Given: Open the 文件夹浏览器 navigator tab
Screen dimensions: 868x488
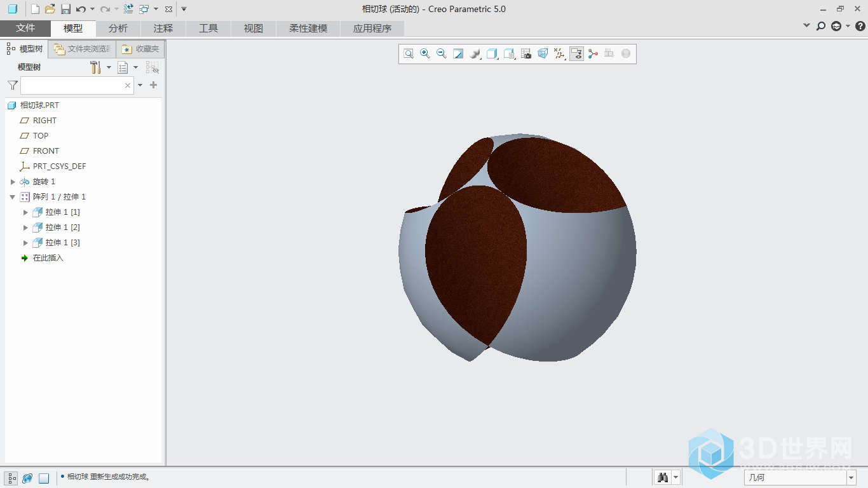Looking at the screenshot, I should point(83,49).
